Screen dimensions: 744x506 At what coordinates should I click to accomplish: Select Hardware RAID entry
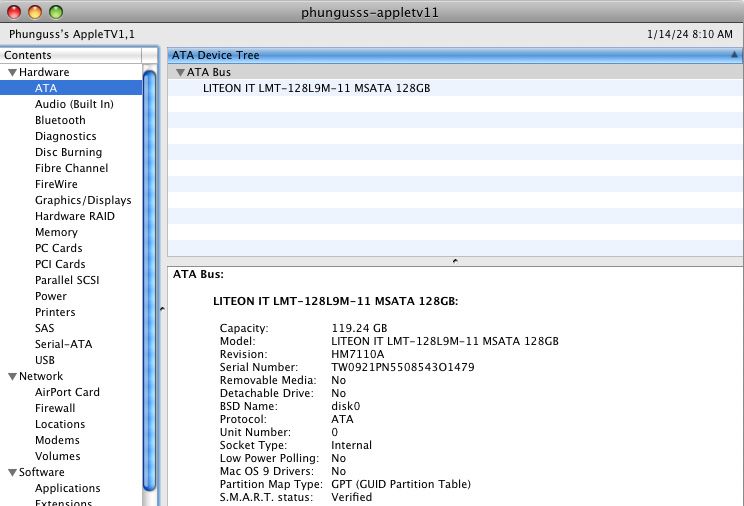click(x=74, y=216)
